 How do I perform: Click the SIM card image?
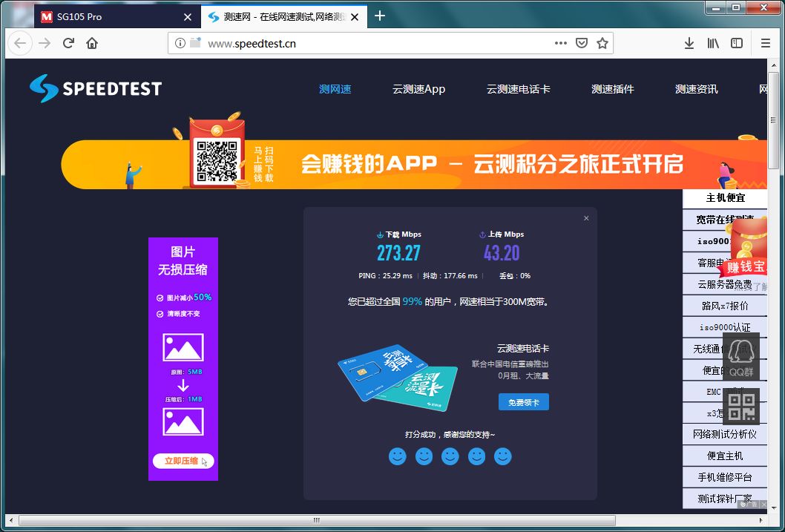click(x=398, y=378)
